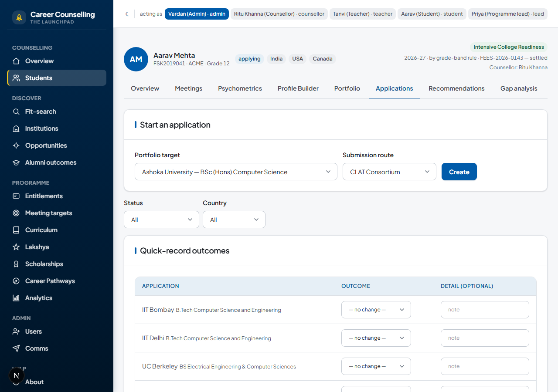Act as Aarav (Student)

(x=432, y=14)
